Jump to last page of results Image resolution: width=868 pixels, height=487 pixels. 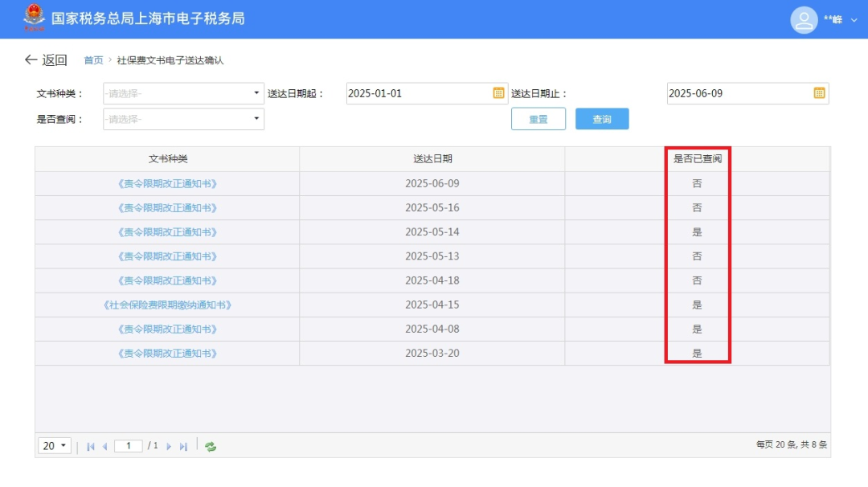pos(183,447)
